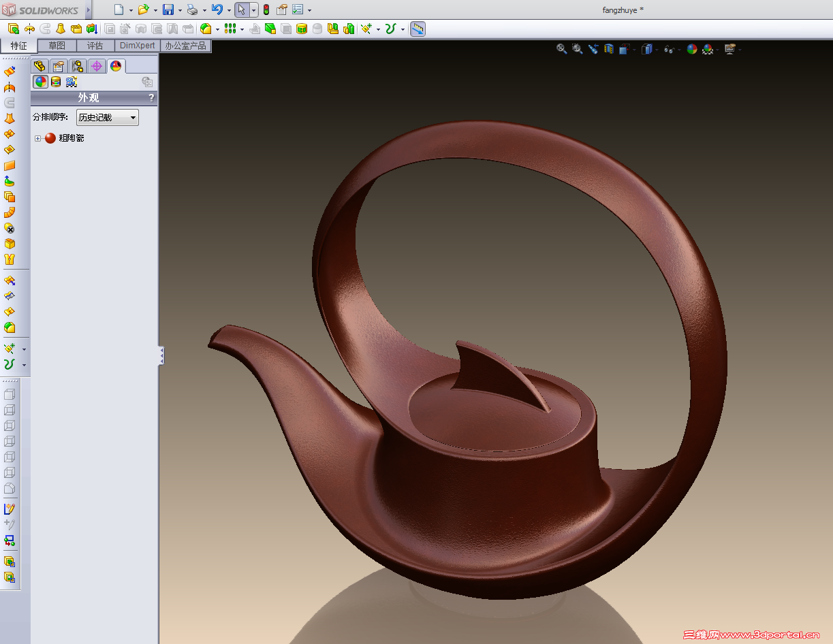833x644 pixels.
Task: Open the Select tool dropdown arrow
Action: coord(253,10)
